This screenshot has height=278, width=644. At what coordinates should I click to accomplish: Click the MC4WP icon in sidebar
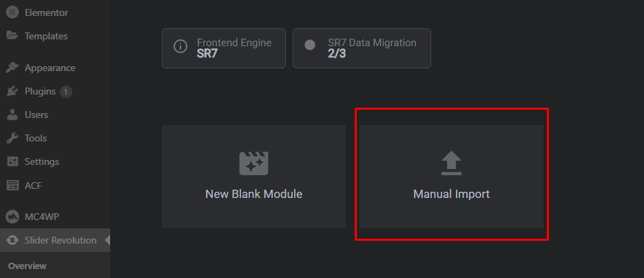point(12,217)
